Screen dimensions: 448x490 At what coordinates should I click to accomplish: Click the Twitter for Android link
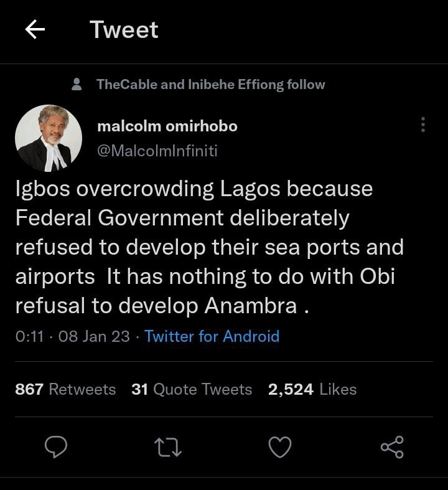tap(212, 336)
